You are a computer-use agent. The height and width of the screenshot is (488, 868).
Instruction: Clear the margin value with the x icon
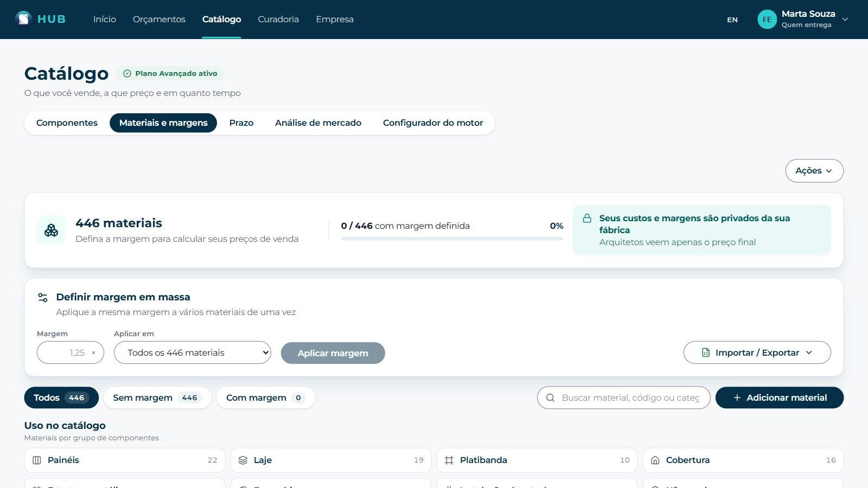[93, 352]
